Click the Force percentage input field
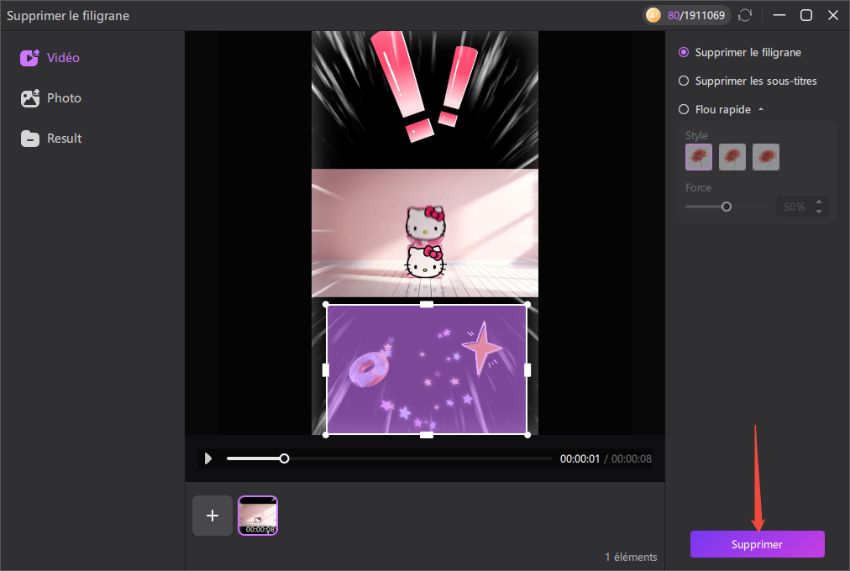Viewport: 850px width, 571px height. coord(794,207)
